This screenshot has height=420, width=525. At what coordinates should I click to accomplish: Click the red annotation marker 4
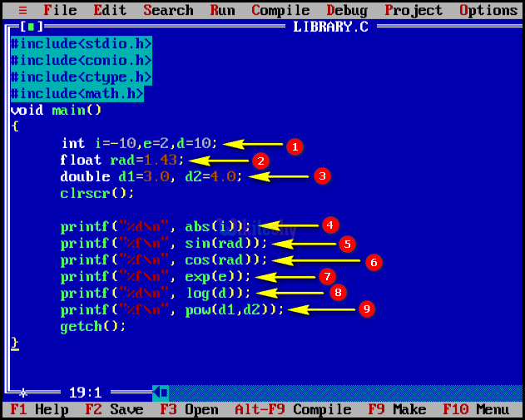(329, 225)
